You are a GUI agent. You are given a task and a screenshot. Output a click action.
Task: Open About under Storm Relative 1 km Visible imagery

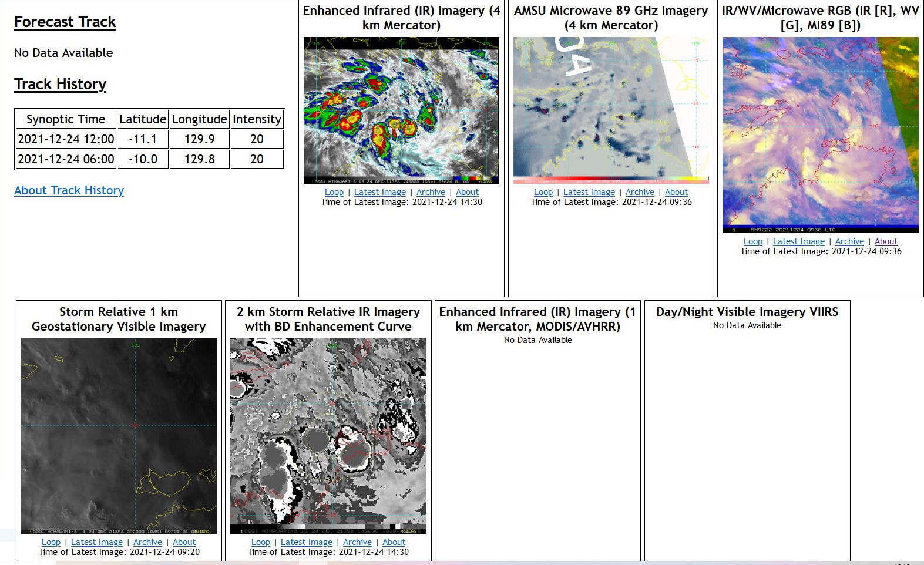pos(184,542)
